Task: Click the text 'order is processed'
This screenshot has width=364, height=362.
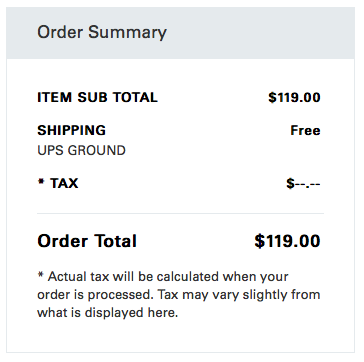Action: [x=96, y=295]
